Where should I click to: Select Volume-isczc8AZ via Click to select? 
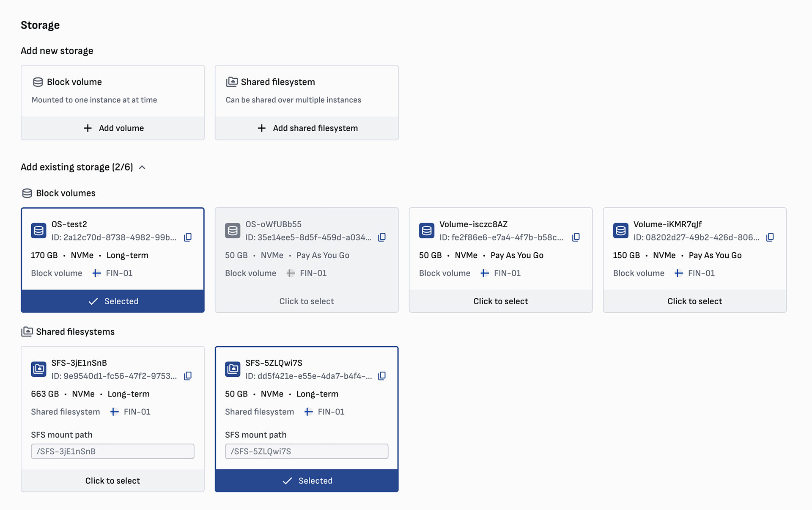[x=500, y=301]
